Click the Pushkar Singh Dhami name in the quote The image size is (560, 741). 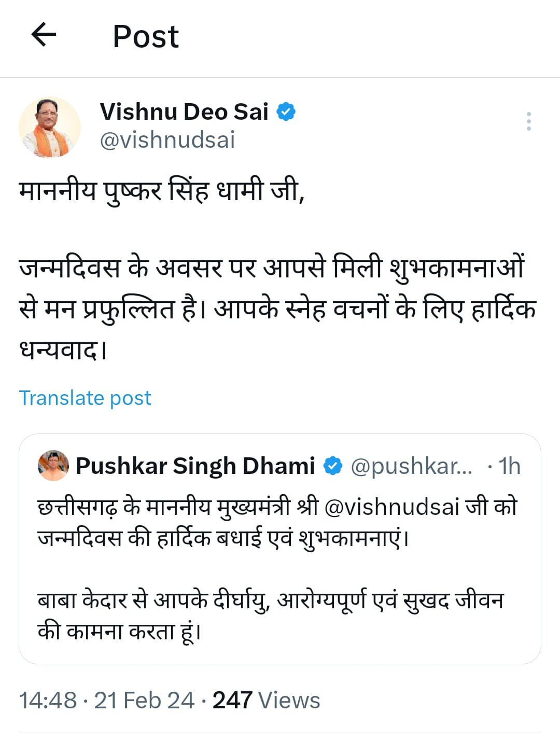coord(195,466)
